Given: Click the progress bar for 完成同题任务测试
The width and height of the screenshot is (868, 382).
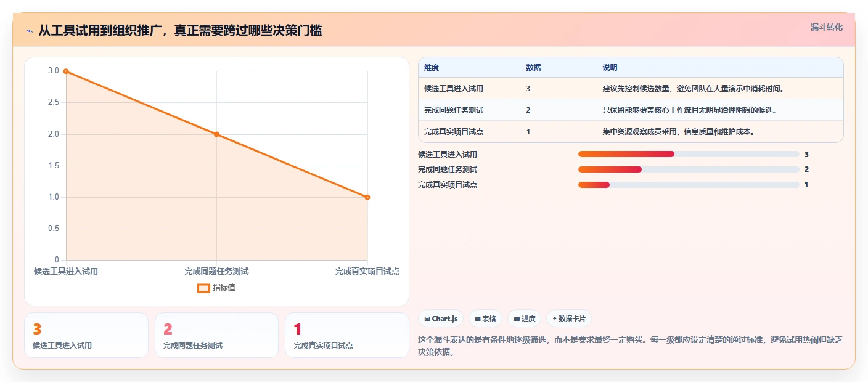Looking at the screenshot, I should (689, 169).
